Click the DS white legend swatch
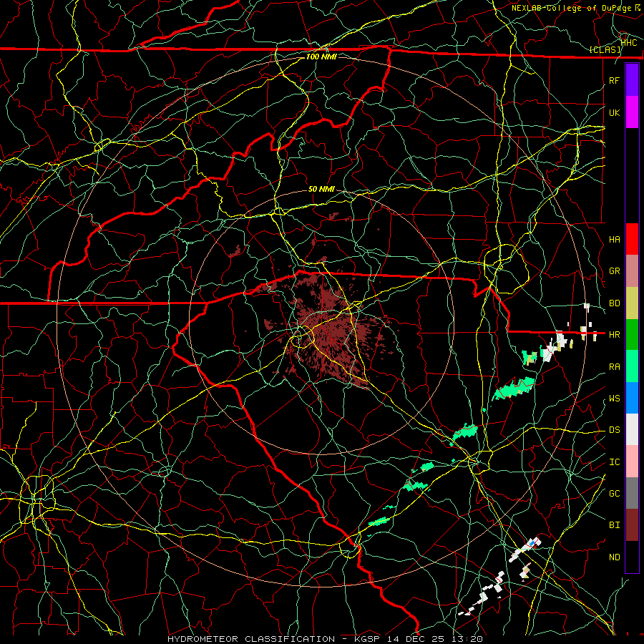 click(632, 429)
